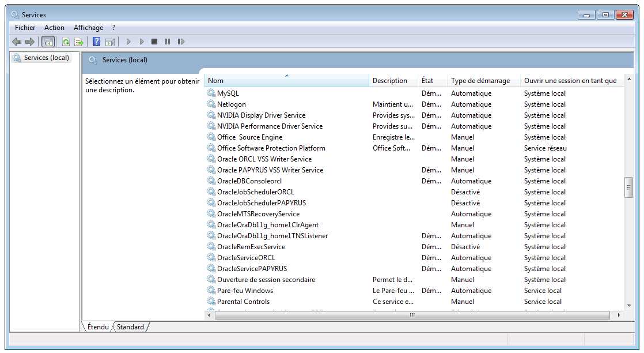The width and height of the screenshot is (644, 353).
Task: Open the Fichier menu
Action: (x=25, y=28)
